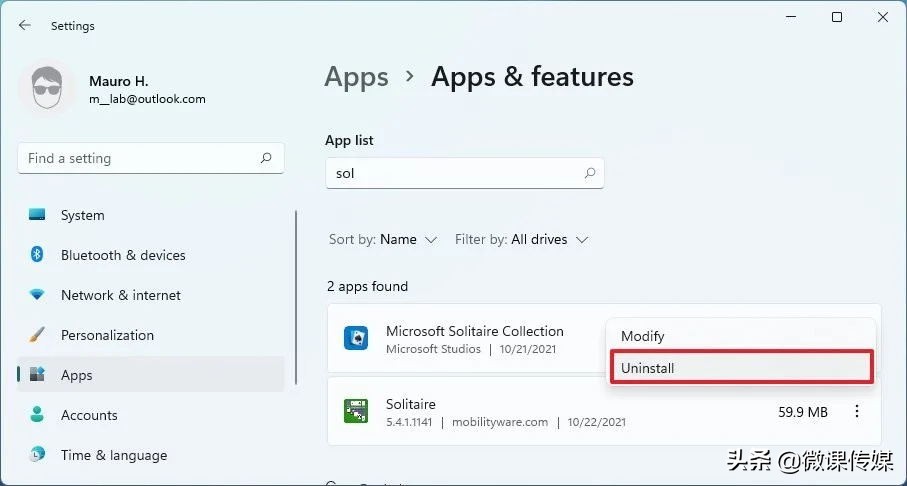Click the 10/22/2021 install date
This screenshot has width=907, height=486.
[596, 422]
